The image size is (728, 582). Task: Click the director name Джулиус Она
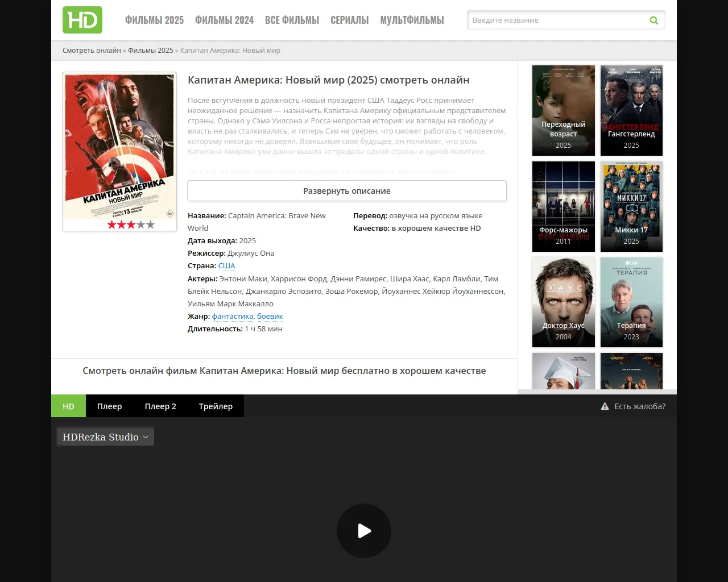coord(251,253)
